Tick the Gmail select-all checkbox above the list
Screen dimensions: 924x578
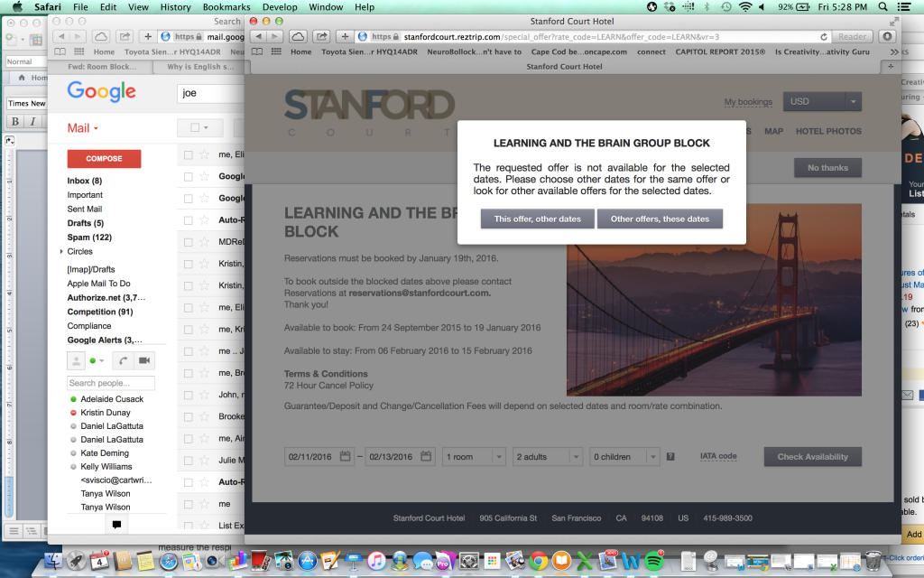(x=195, y=127)
